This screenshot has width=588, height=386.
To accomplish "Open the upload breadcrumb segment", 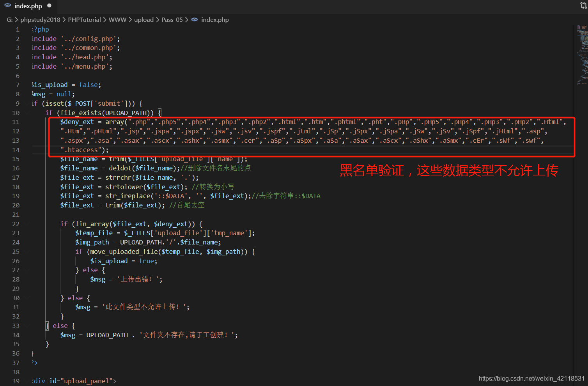I will (x=144, y=19).
